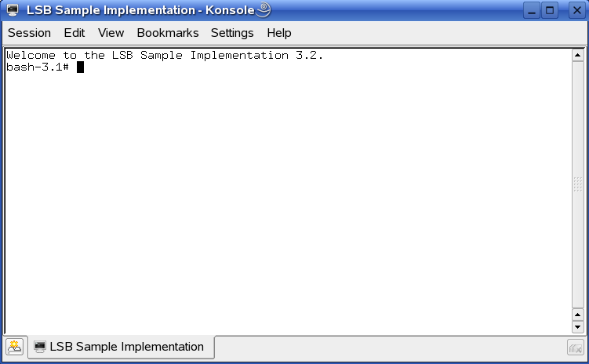The width and height of the screenshot is (589, 364).
Task: Open the Edit menu
Action: (75, 33)
